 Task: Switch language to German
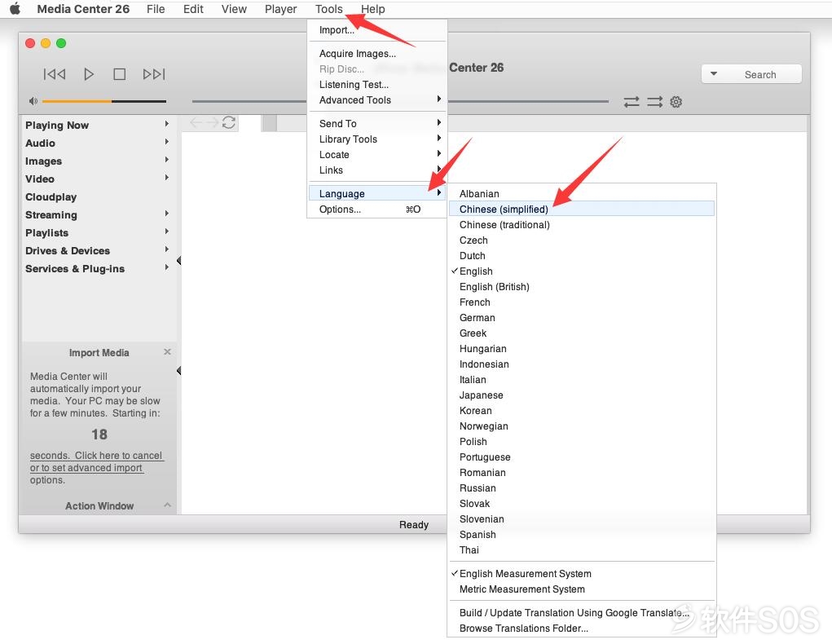coord(582,317)
